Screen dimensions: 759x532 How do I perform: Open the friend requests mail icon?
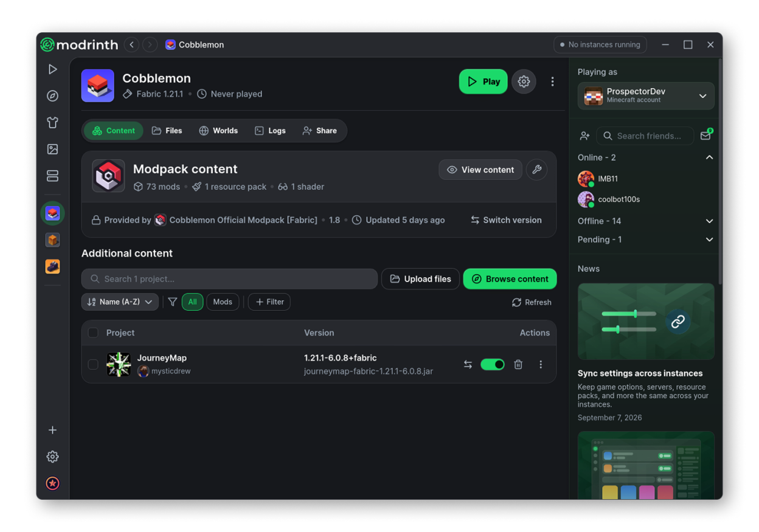click(x=705, y=136)
